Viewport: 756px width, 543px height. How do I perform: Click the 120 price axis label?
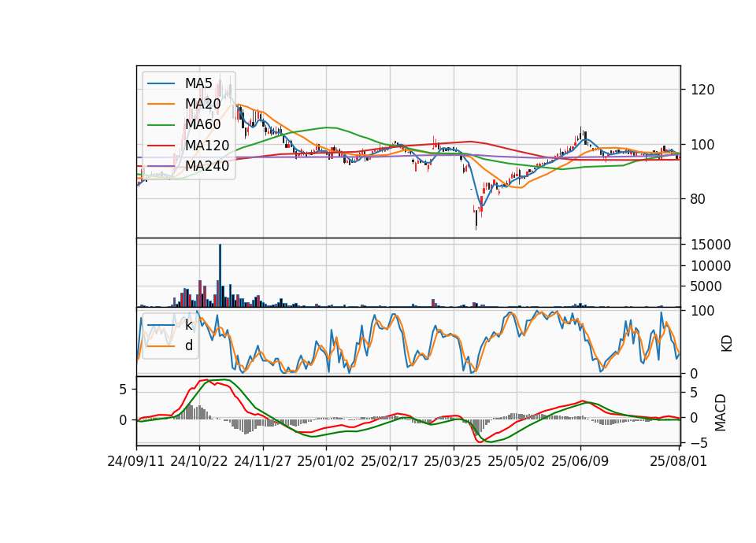[702, 90]
